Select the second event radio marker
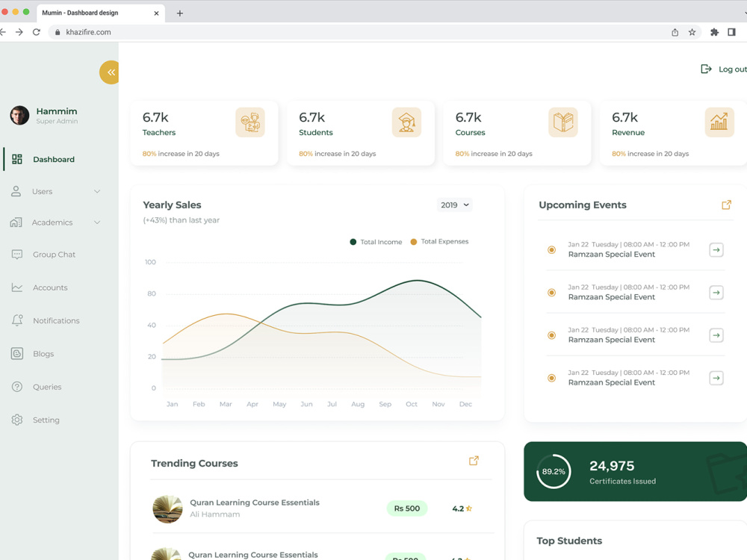The height and width of the screenshot is (560, 747). (x=552, y=293)
